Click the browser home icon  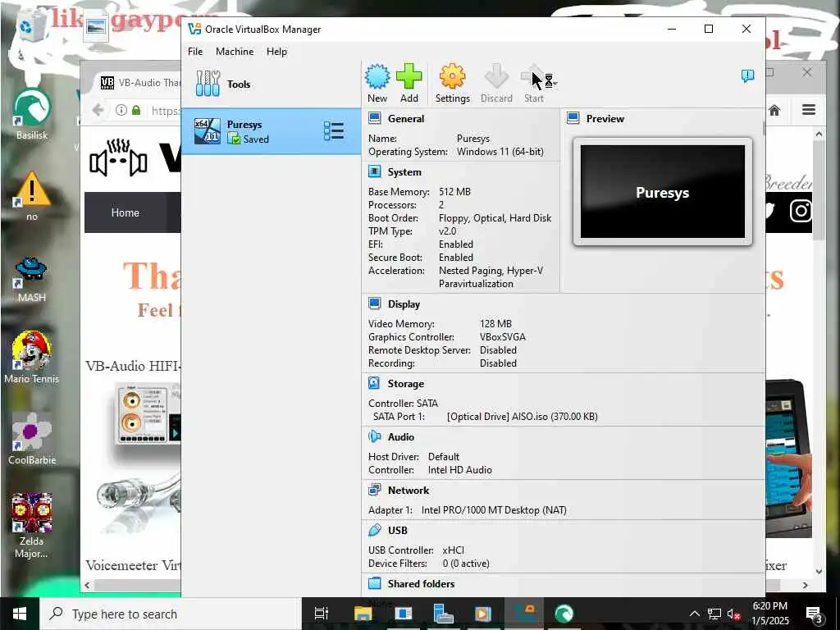774,111
